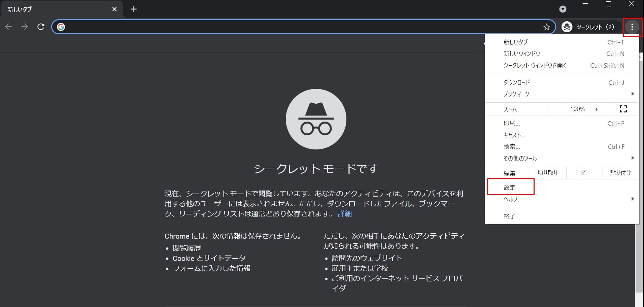Click the 詳細 link
The image size is (644, 307).
(x=345, y=214)
